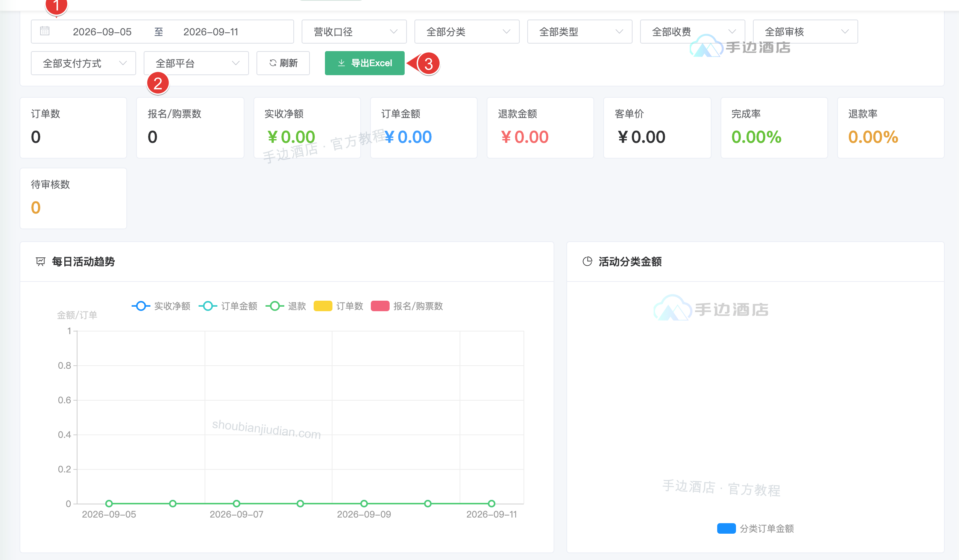The height and width of the screenshot is (560, 959).
Task: Click the 订单金额 ¥0.00 value
Action: [x=408, y=137]
